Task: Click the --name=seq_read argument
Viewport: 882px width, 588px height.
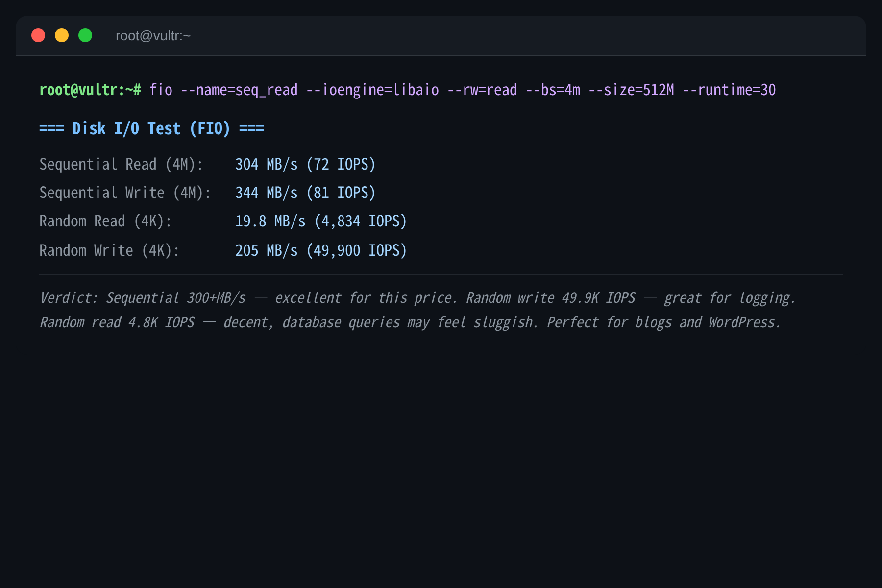Action: click(239, 90)
